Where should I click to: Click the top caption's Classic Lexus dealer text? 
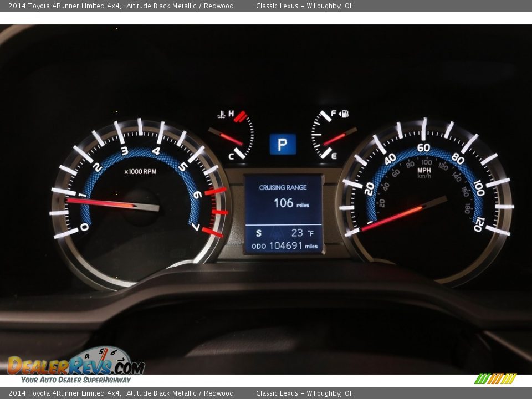tap(305, 6)
